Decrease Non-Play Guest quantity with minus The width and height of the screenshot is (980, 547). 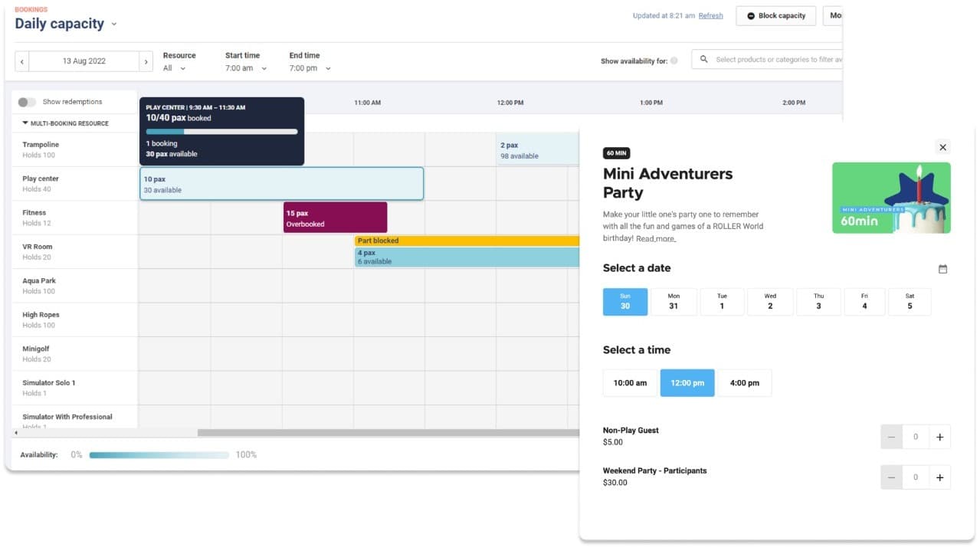pyautogui.click(x=891, y=437)
